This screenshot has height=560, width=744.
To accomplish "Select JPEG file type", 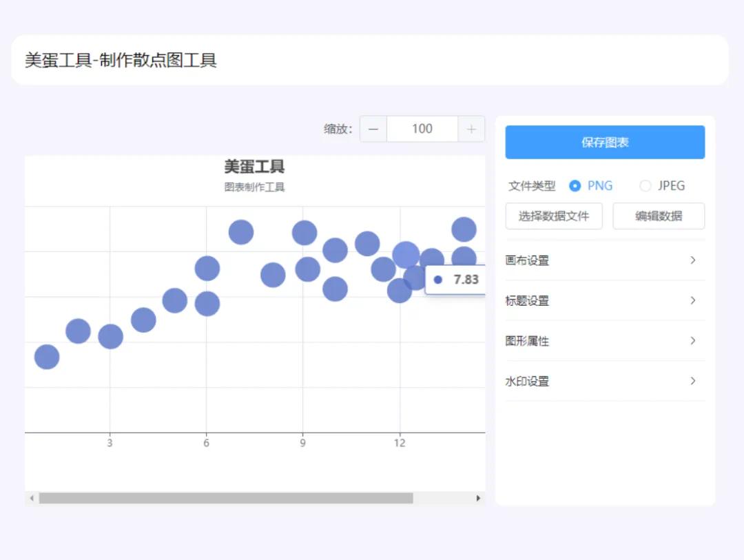I will coord(645,186).
